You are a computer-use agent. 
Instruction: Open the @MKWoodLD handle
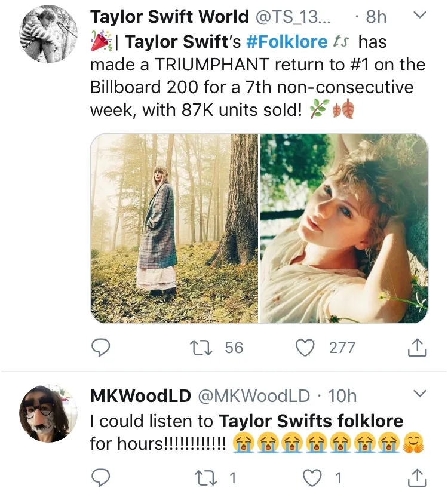pos(253,395)
